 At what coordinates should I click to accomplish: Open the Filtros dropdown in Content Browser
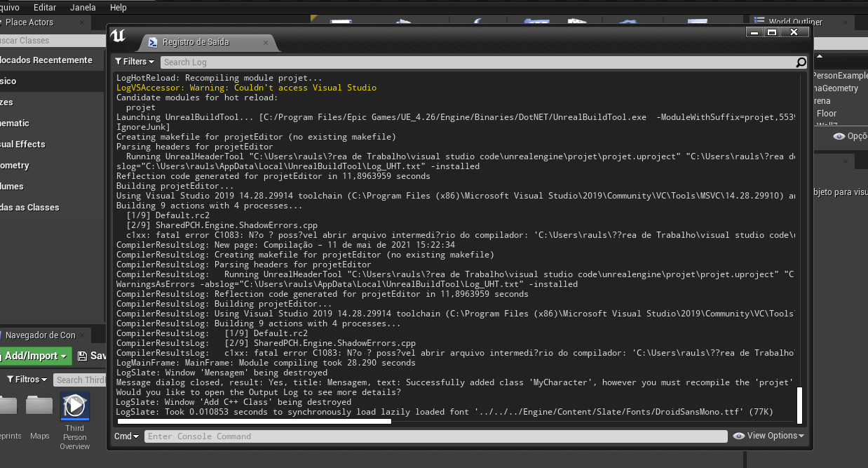pos(27,380)
